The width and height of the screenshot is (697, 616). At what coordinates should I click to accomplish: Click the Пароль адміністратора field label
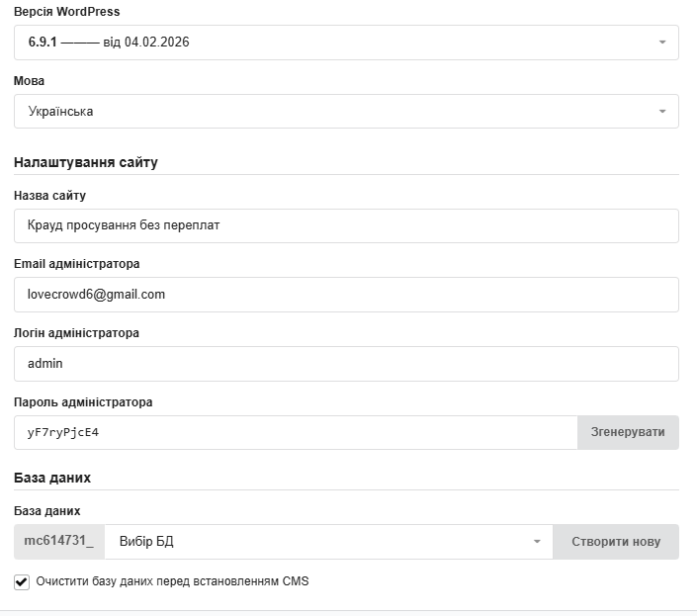[x=83, y=402]
